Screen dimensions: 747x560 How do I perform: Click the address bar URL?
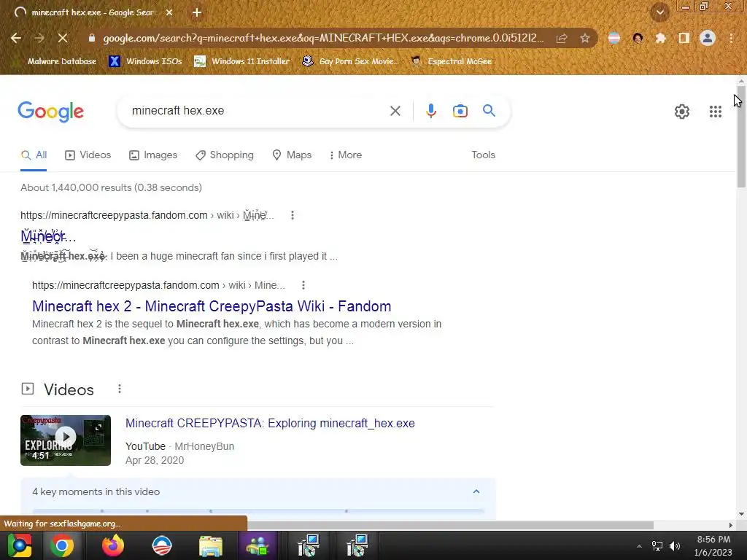[x=323, y=38]
